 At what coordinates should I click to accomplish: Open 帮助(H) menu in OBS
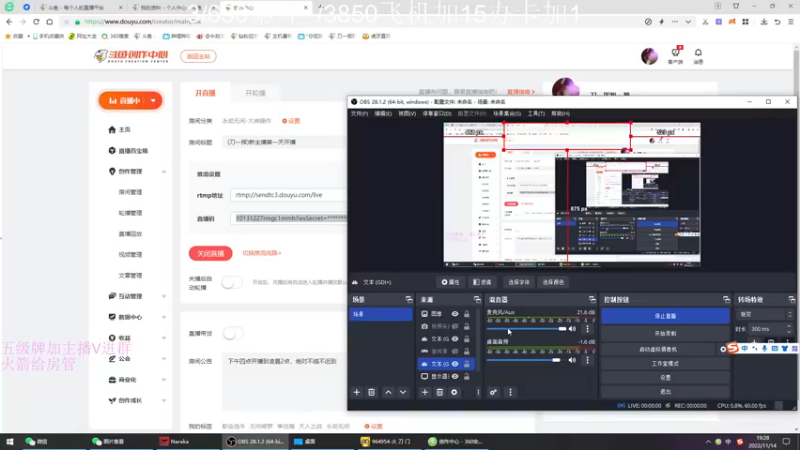point(560,114)
